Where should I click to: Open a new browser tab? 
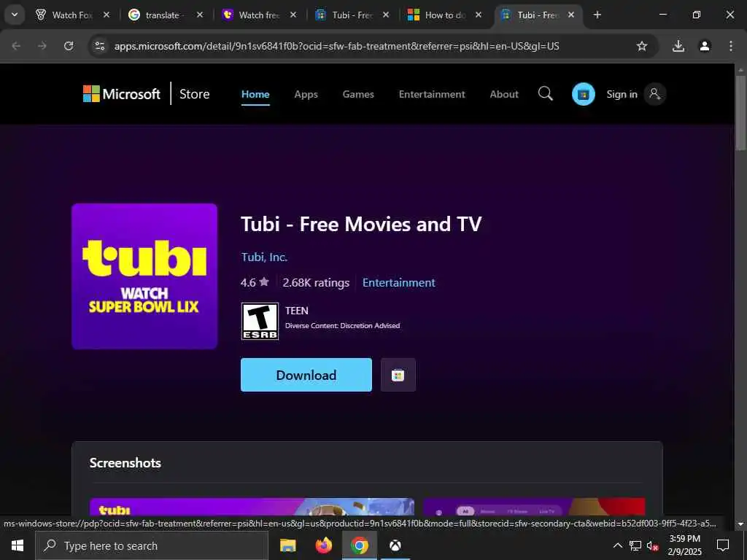coord(597,15)
